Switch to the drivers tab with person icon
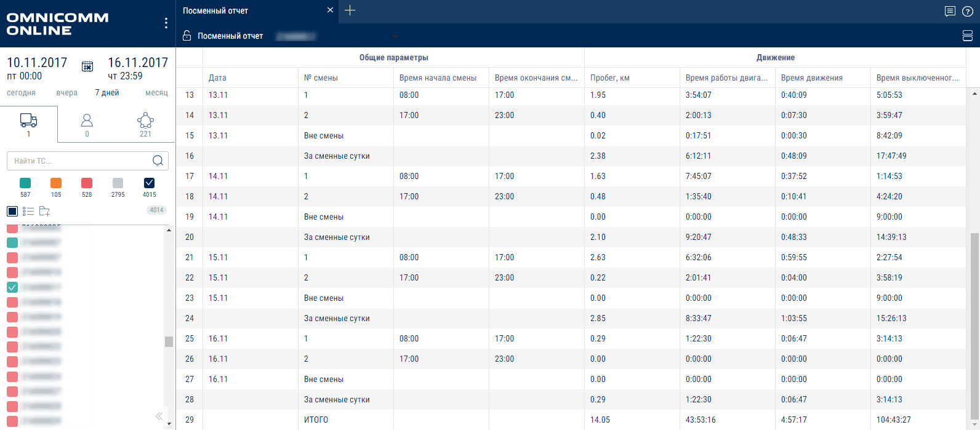The image size is (980, 430). click(87, 124)
